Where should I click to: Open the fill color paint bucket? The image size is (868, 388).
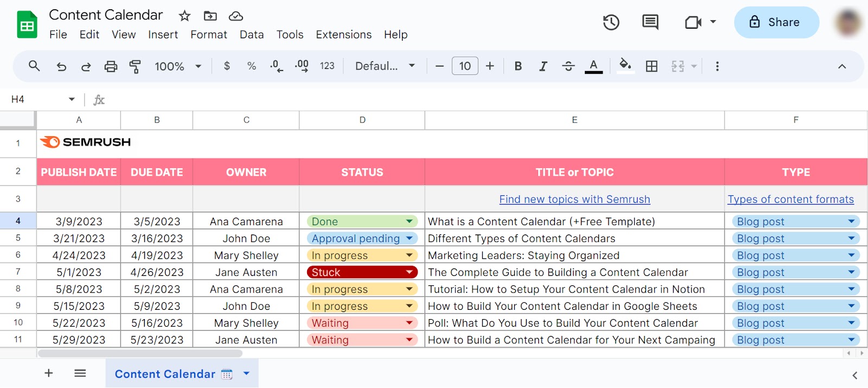[x=625, y=66]
